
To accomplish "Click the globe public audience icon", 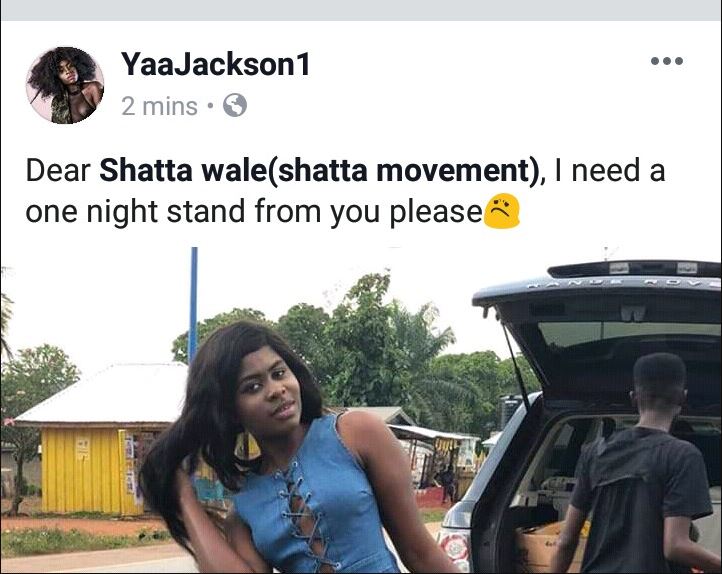I will 235,105.
